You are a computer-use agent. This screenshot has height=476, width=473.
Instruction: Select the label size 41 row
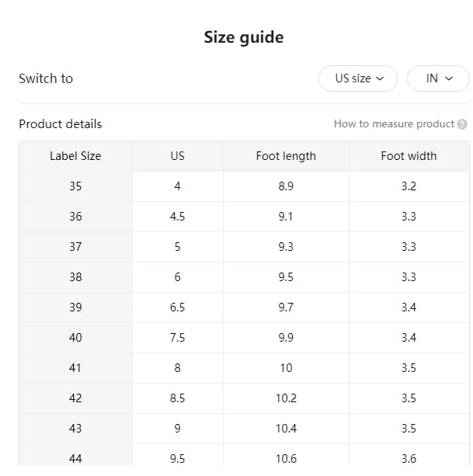[75, 368]
